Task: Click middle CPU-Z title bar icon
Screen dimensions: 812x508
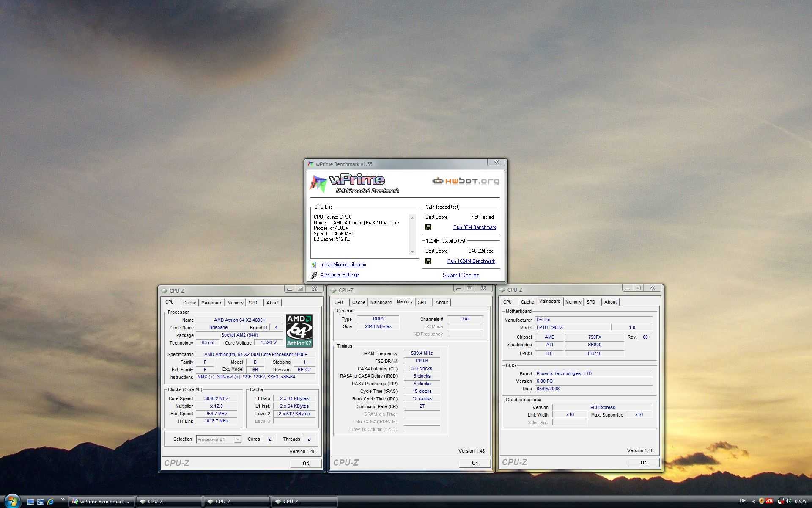Action: [x=333, y=290]
